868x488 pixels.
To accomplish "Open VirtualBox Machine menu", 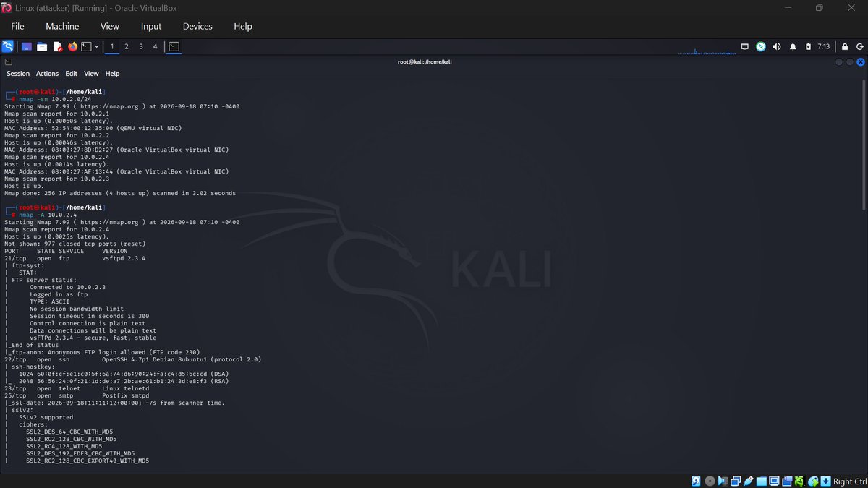I will tap(62, 26).
